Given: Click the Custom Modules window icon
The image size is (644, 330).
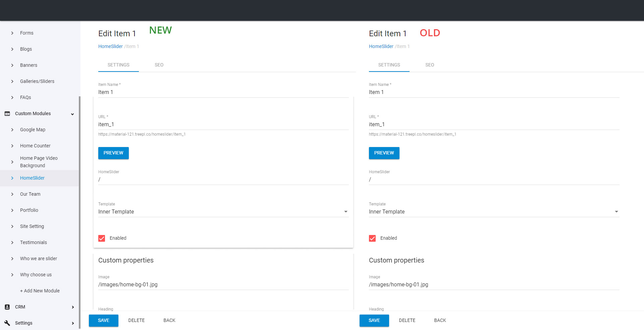Looking at the screenshot, I should click(7, 114).
